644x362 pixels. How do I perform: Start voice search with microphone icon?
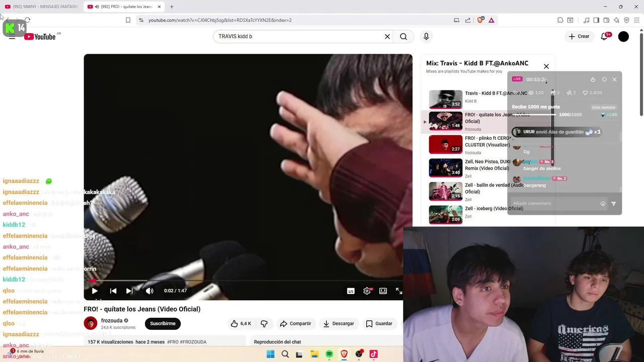coord(426,37)
